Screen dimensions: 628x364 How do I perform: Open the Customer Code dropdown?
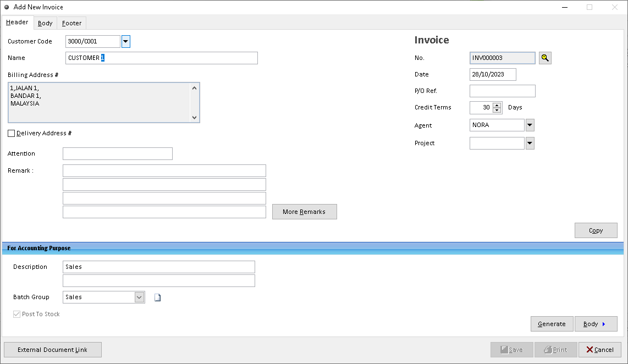click(125, 41)
